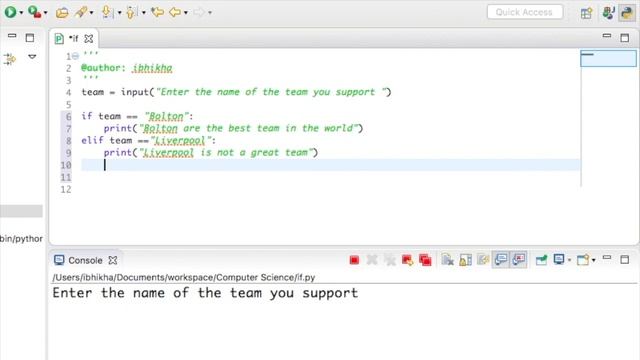Click the '@author: ibhikha' line

click(127, 68)
